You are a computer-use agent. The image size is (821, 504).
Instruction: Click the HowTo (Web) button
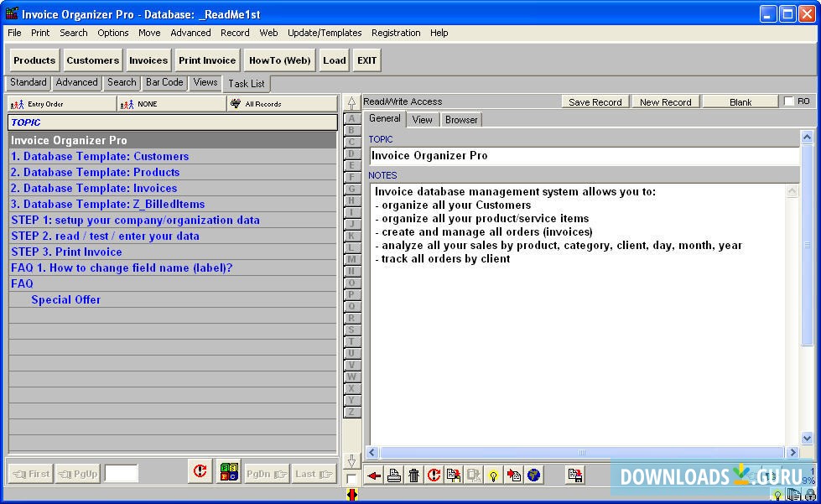point(279,60)
